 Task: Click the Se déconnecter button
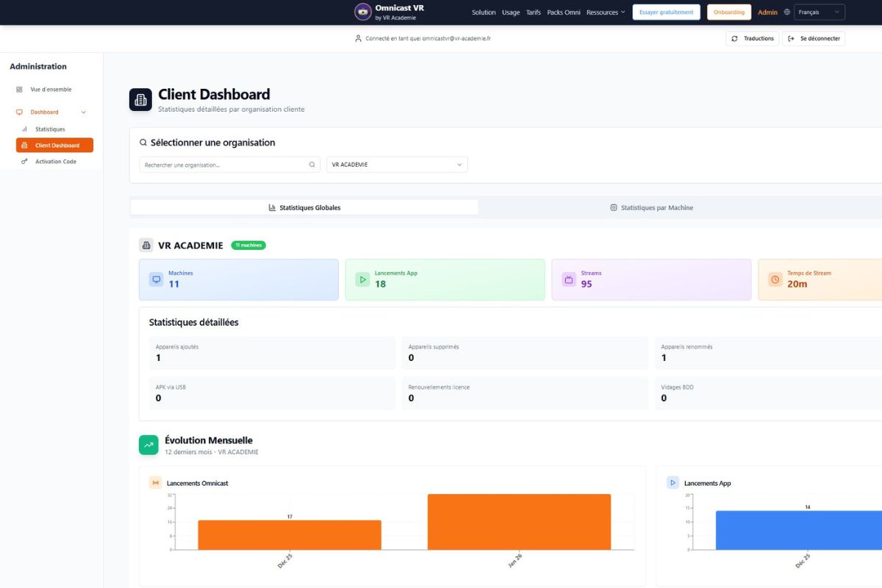(814, 38)
